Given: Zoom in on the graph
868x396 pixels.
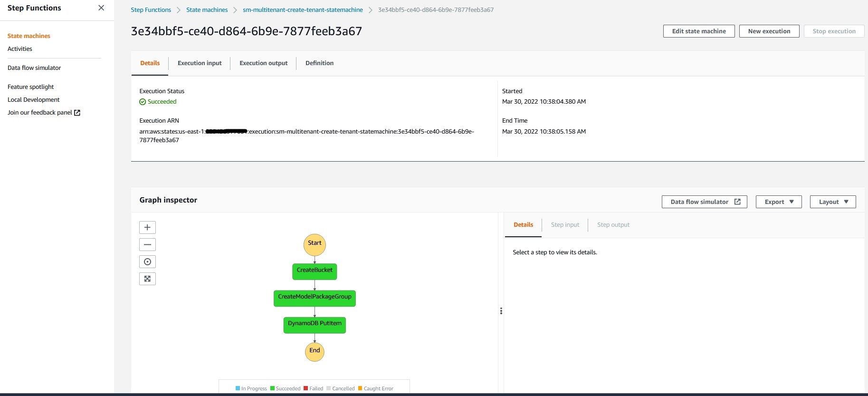Looking at the screenshot, I should pyautogui.click(x=147, y=227).
